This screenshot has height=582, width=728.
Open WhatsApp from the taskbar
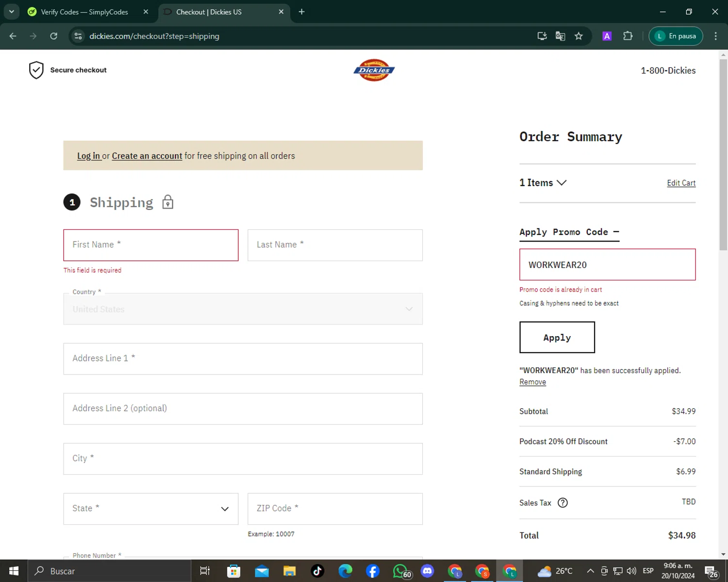[401, 571]
